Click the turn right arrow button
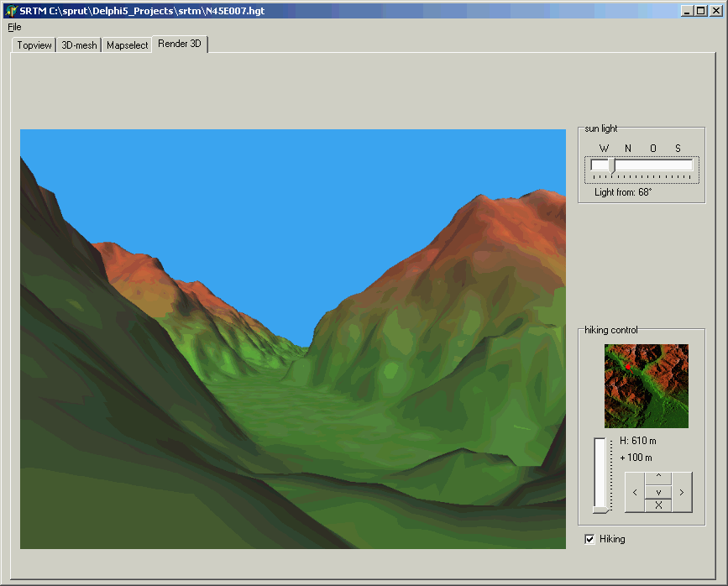Screen dimensions: 728x586 click(682, 492)
